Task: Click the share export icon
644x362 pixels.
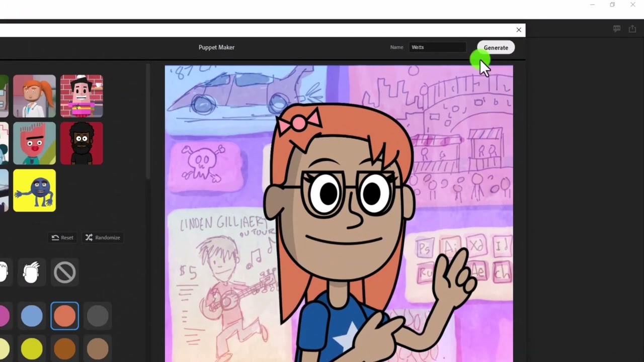Action: point(632,29)
